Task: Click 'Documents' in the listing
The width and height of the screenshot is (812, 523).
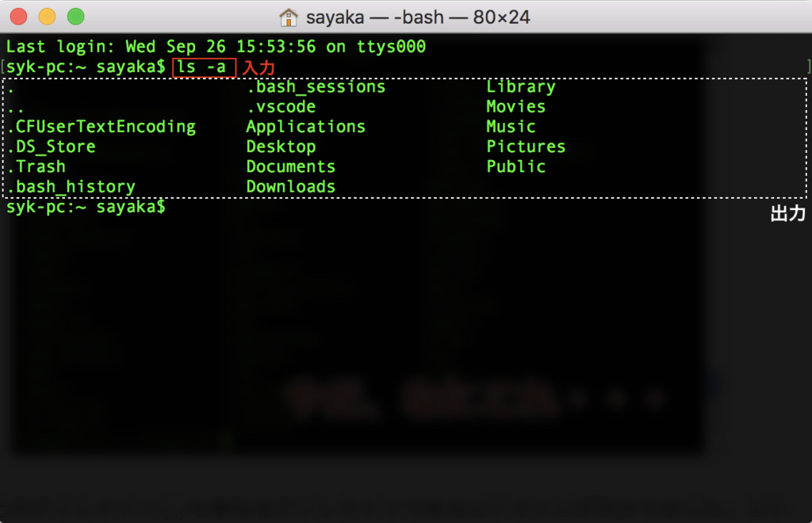Action: click(x=291, y=166)
